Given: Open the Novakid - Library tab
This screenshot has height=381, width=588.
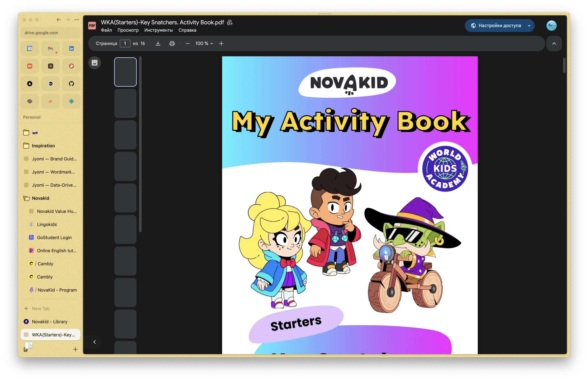Looking at the screenshot, I should (x=49, y=322).
